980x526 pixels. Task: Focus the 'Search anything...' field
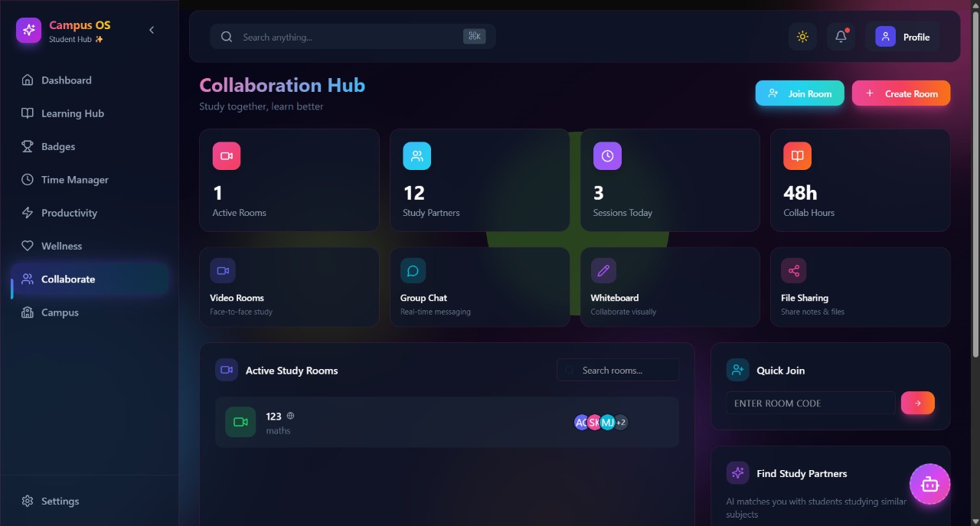353,37
